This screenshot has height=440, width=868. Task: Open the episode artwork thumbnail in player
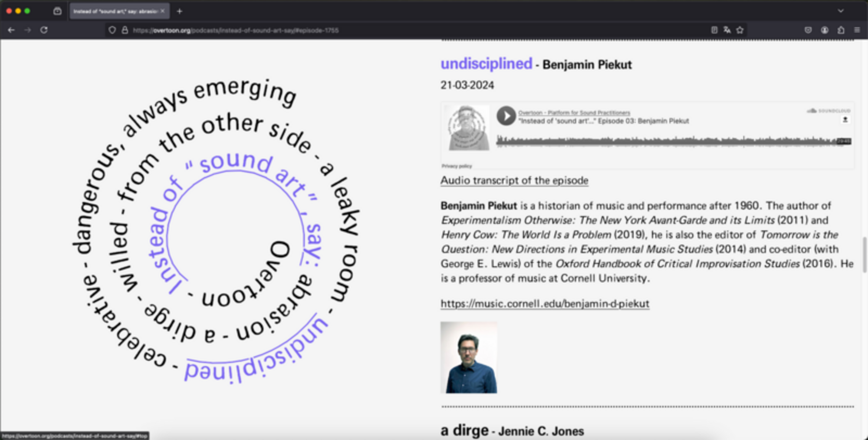(x=468, y=128)
